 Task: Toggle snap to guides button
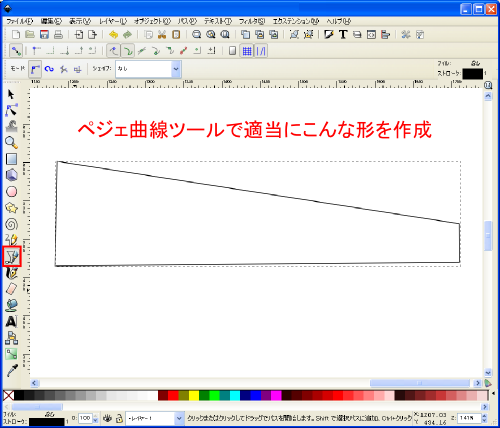pos(261,51)
